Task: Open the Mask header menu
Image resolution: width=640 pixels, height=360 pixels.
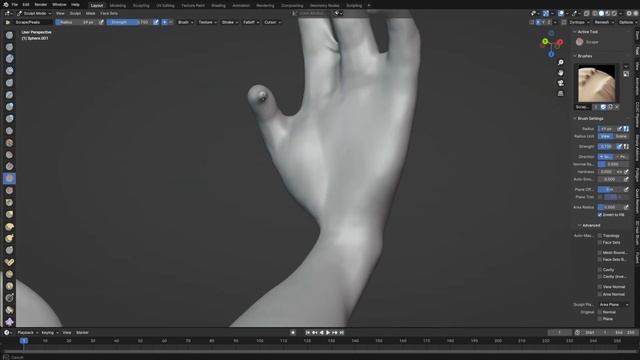Action: pos(90,13)
